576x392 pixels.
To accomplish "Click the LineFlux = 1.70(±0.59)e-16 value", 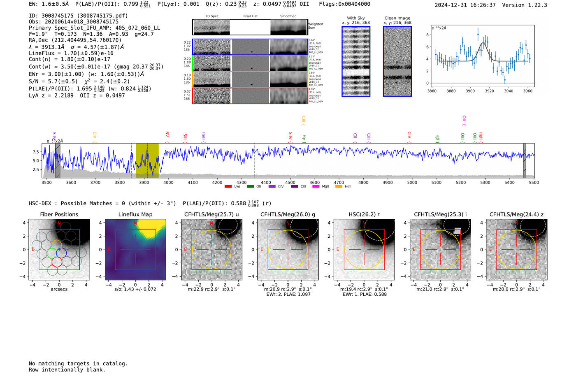I will pyautogui.click(x=71, y=53).
